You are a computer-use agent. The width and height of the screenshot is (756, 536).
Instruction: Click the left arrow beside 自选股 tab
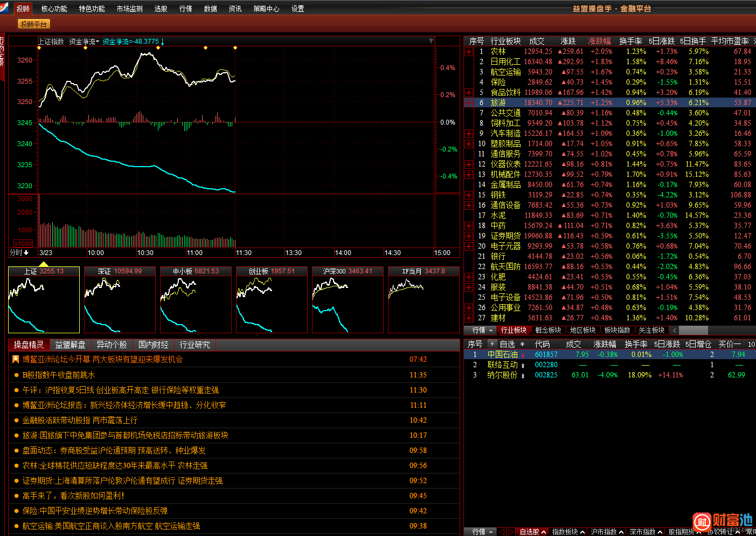click(501, 532)
